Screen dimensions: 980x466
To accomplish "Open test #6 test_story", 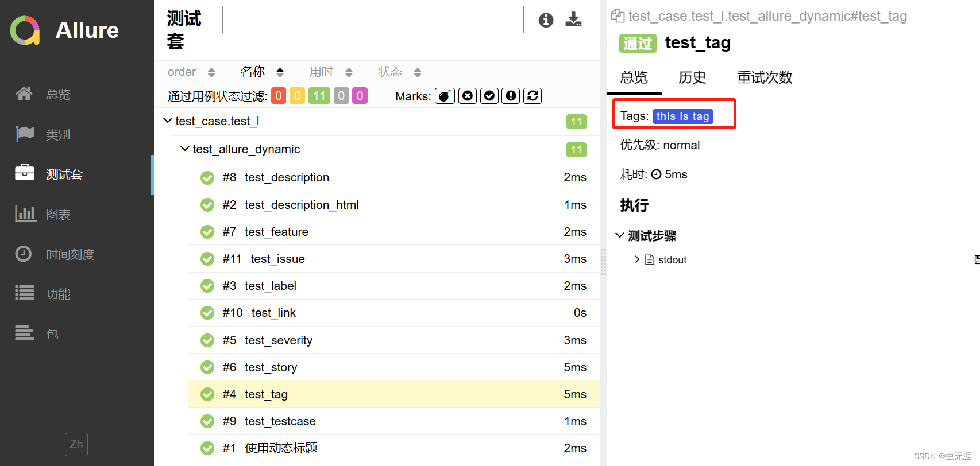I will point(394,367).
